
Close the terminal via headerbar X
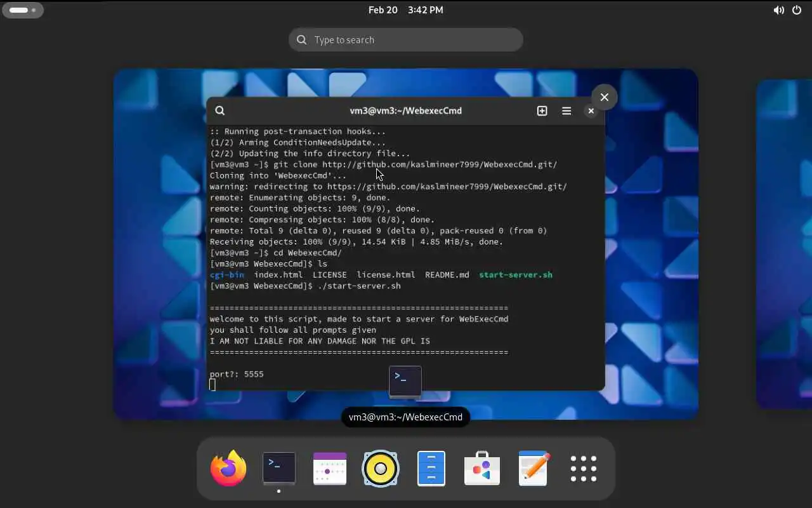click(591, 110)
